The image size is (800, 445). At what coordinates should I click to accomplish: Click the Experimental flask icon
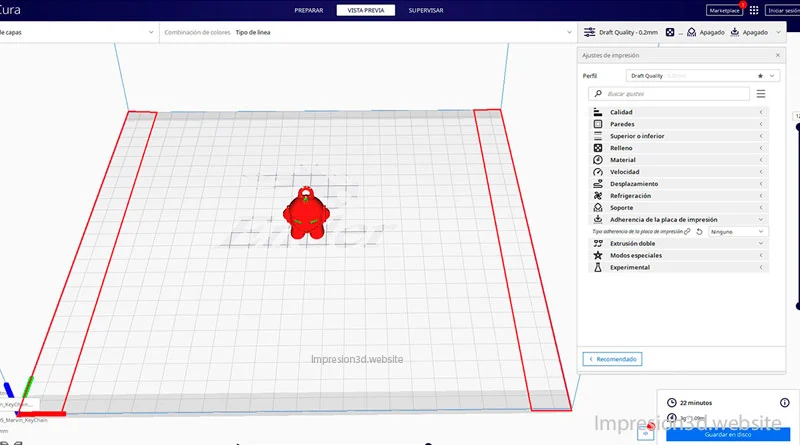pyautogui.click(x=598, y=267)
